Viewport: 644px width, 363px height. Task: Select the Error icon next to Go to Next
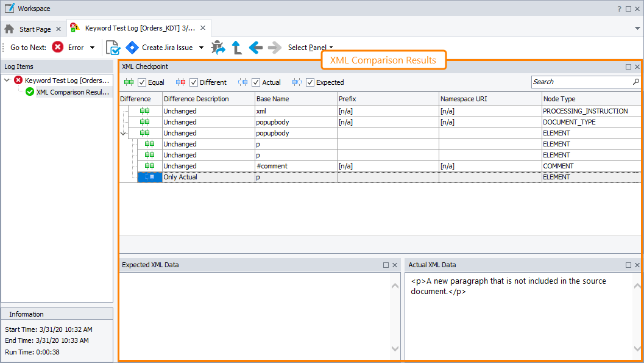point(58,47)
